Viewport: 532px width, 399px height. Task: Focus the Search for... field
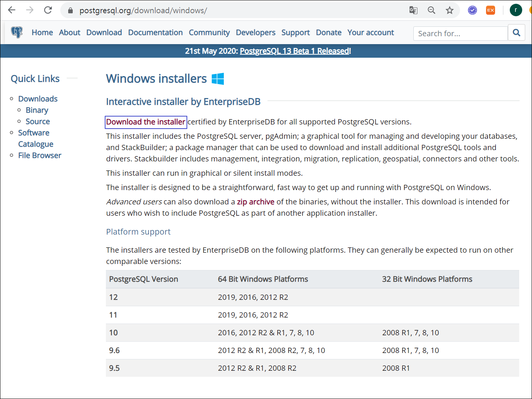click(x=460, y=34)
